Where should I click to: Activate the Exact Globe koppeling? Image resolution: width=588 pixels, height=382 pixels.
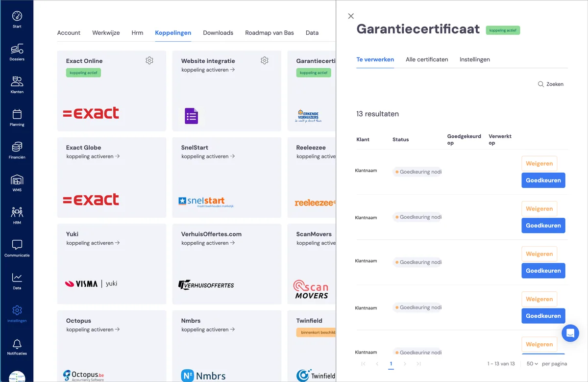pyautogui.click(x=93, y=156)
